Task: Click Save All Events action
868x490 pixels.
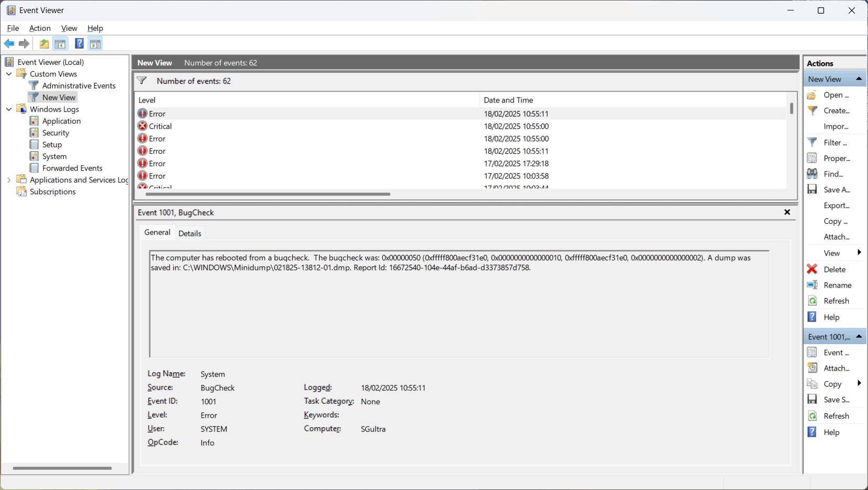Action: pyautogui.click(x=836, y=190)
